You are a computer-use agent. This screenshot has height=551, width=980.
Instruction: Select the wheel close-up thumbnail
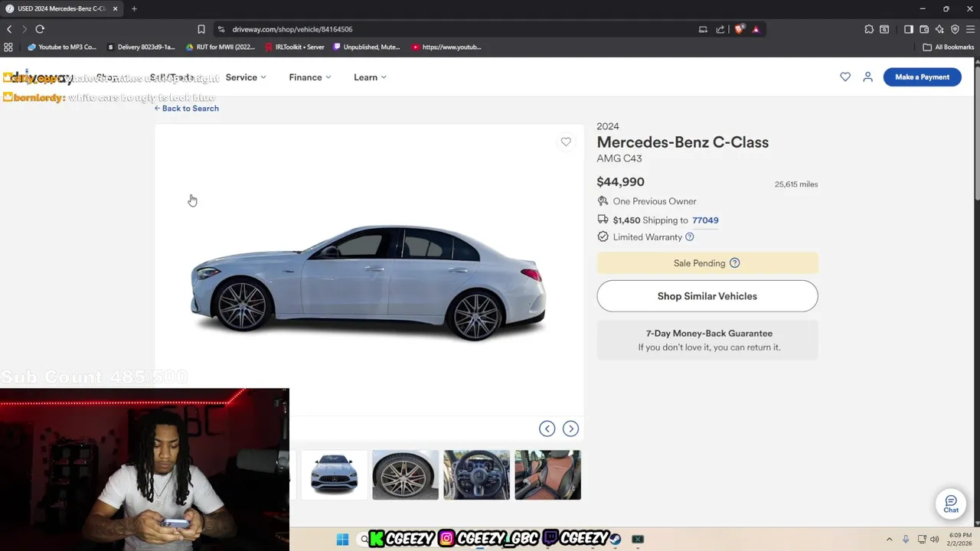pyautogui.click(x=405, y=474)
